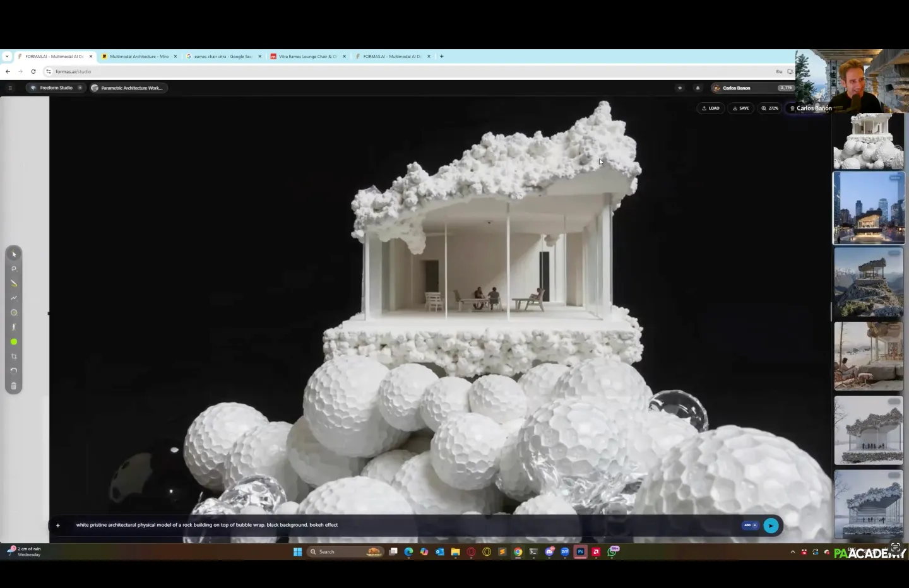Select the circle shape tool

pos(14,312)
